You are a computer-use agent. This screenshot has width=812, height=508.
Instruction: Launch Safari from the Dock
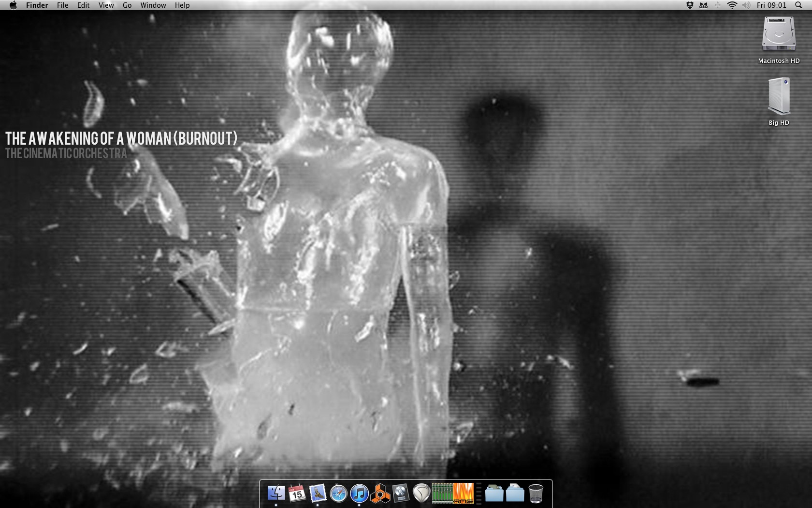[x=338, y=494]
